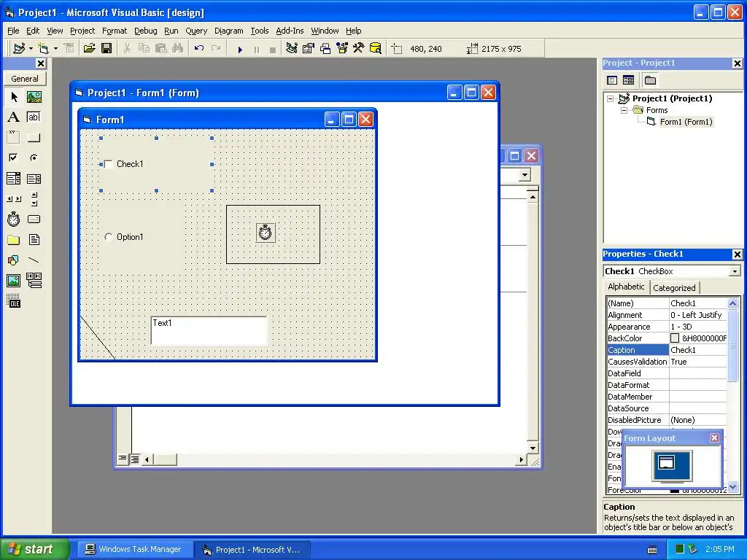Select the DriveListBox tool in the toolbox
747x560 pixels.
[x=34, y=219]
